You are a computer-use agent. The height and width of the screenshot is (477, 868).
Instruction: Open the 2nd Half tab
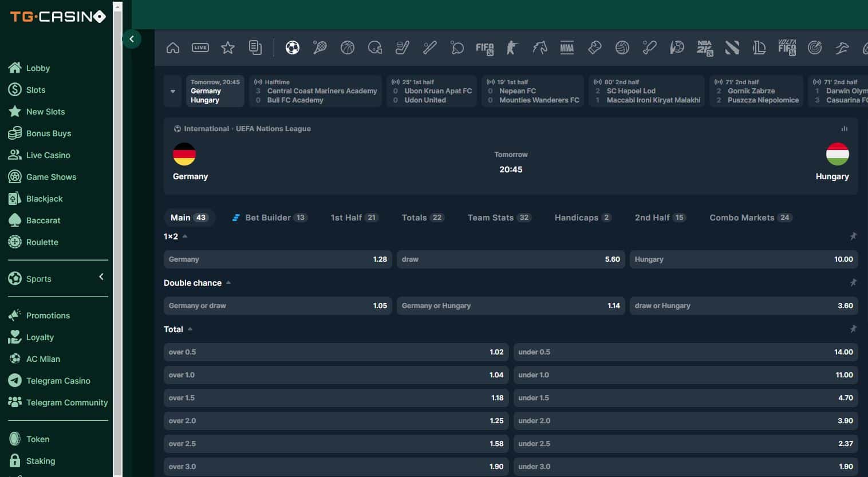pos(660,218)
